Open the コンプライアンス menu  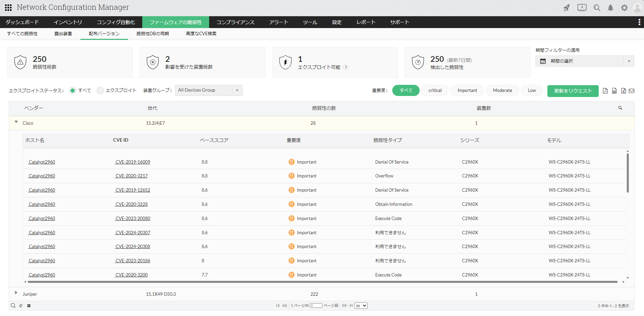235,22
